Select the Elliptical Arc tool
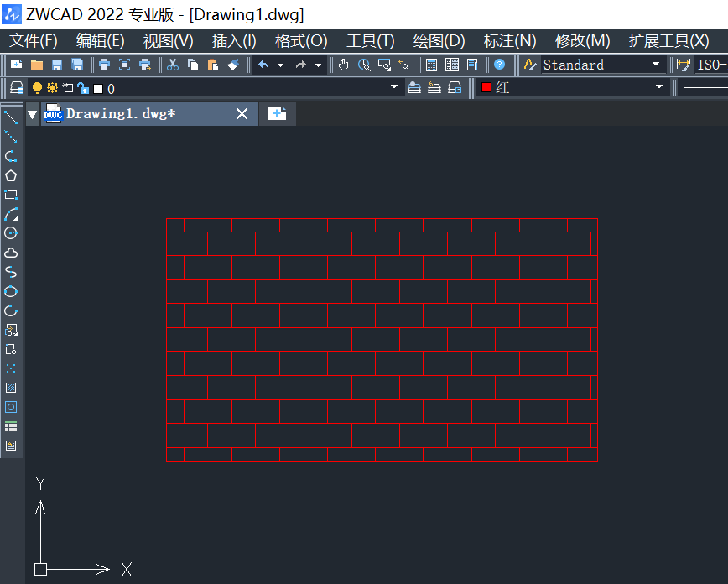Viewport: 728px width, 584px height. click(11, 310)
